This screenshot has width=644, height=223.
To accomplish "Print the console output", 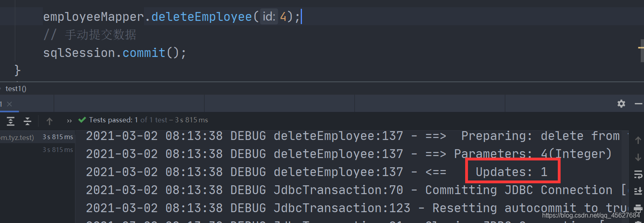I will coord(638,208).
